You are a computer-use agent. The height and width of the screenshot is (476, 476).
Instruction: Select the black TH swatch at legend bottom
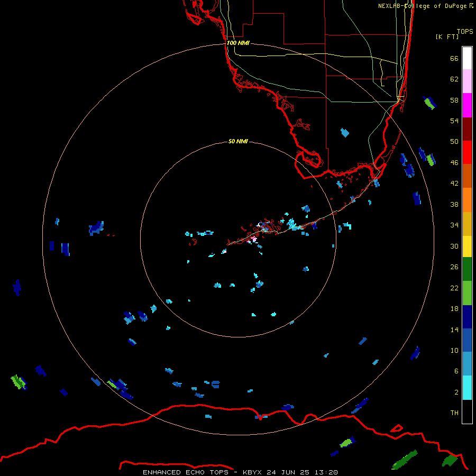pyautogui.click(x=467, y=411)
